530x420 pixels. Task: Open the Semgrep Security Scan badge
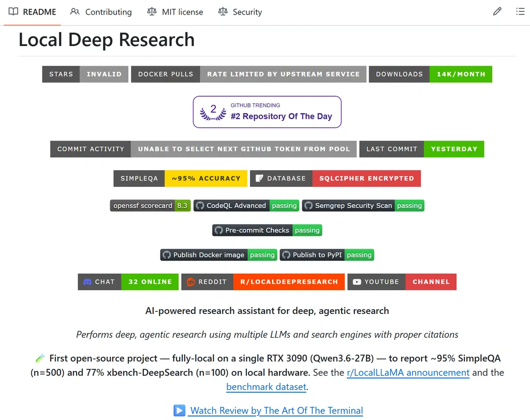pyautogui.click(x=363, y=205)
